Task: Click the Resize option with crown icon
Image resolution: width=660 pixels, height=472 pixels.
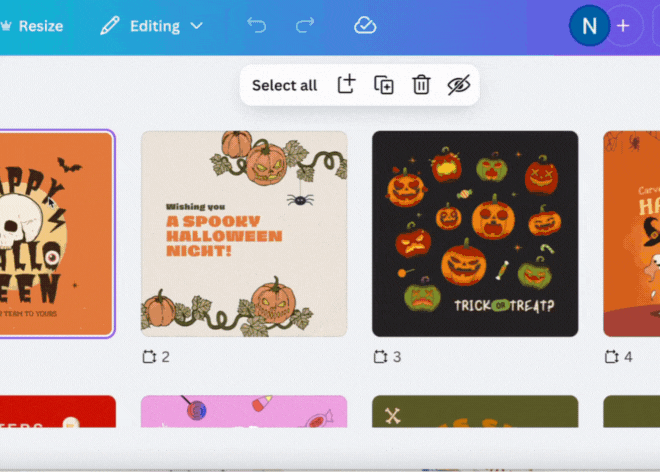Action: [32, 26]
